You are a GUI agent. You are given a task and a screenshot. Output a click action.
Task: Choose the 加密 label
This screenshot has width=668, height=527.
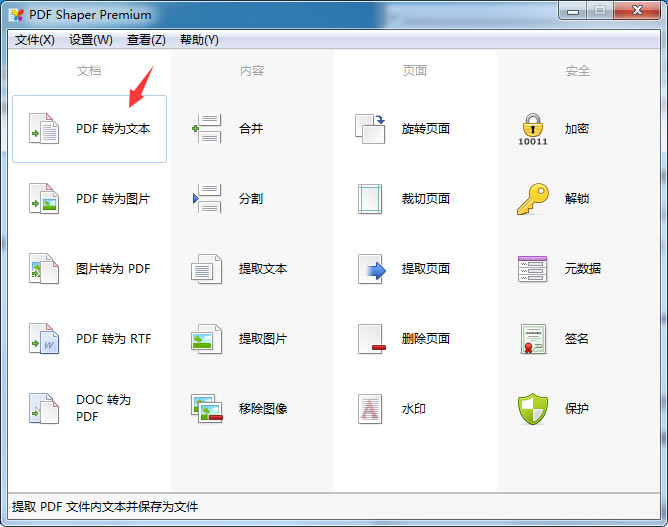[x=577, y=129]
